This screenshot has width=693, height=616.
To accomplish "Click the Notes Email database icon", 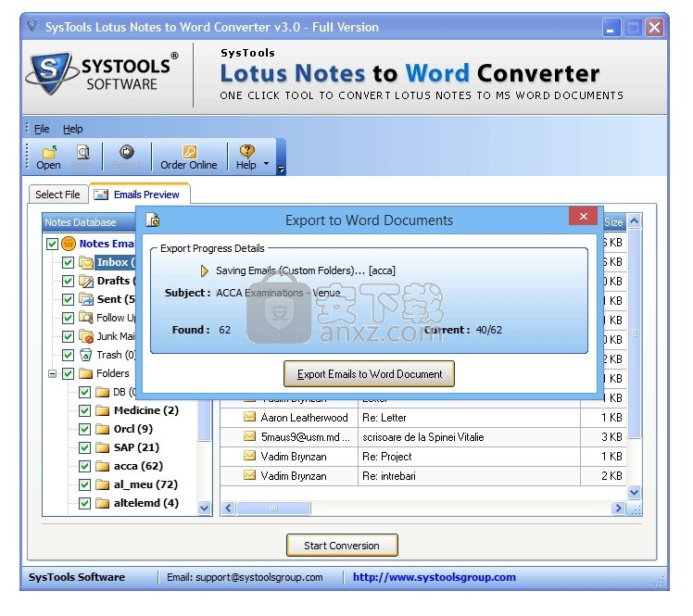I will pyautogui.click(x=69, y=244).
